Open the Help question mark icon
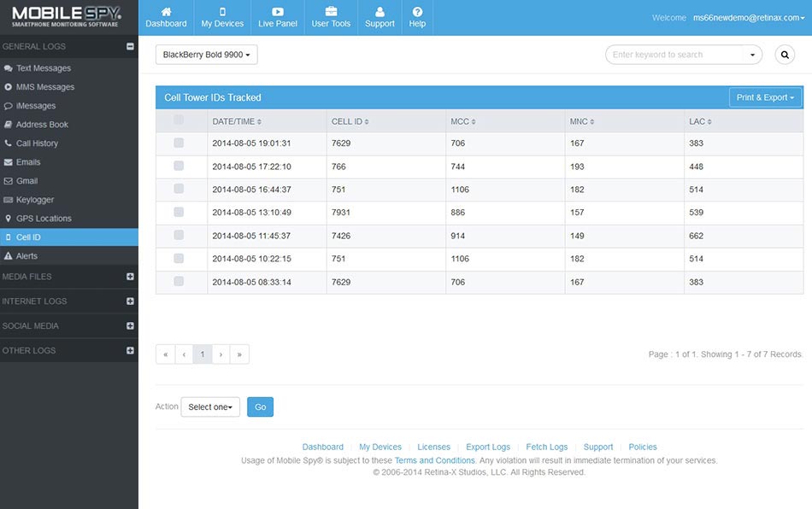Image resolution: width=812 pixels, height=509 pixels. 417,13
